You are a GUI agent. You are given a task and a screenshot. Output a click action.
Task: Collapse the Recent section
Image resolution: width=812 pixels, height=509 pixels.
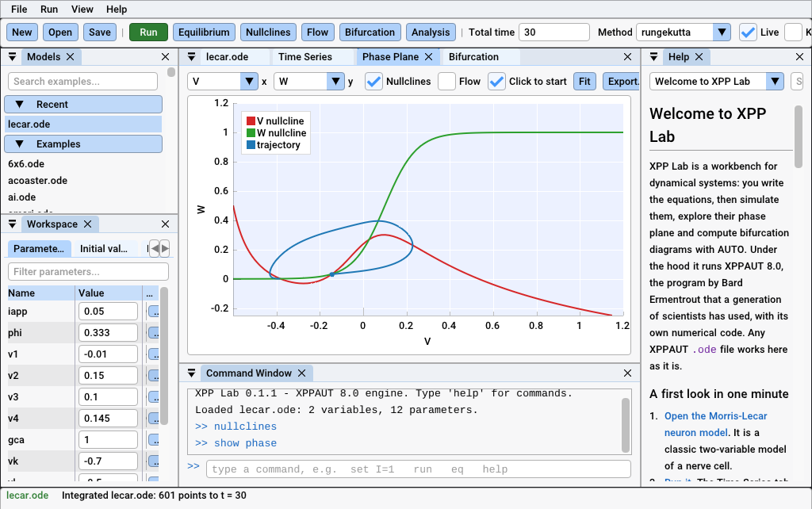(x=82, y=104)
